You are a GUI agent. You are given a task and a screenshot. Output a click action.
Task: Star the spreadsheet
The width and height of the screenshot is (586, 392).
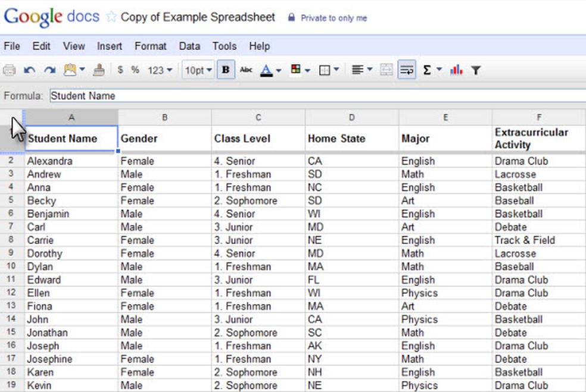[111, 17]
